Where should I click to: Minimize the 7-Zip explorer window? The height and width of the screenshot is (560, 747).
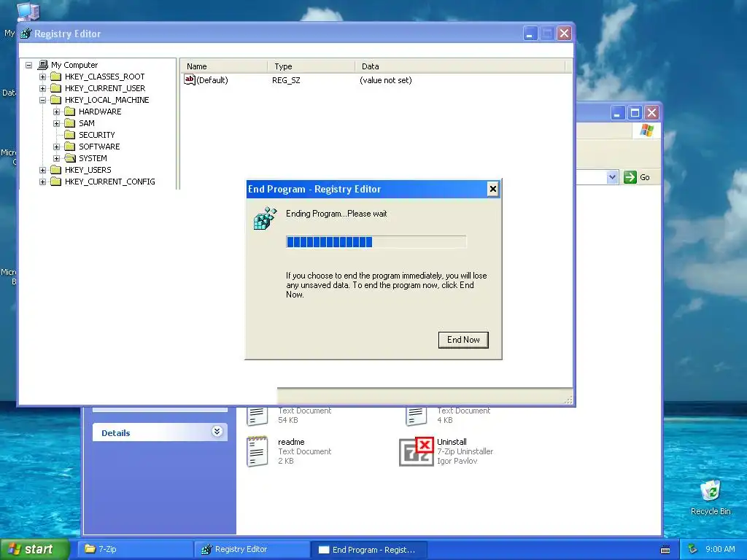618,113
